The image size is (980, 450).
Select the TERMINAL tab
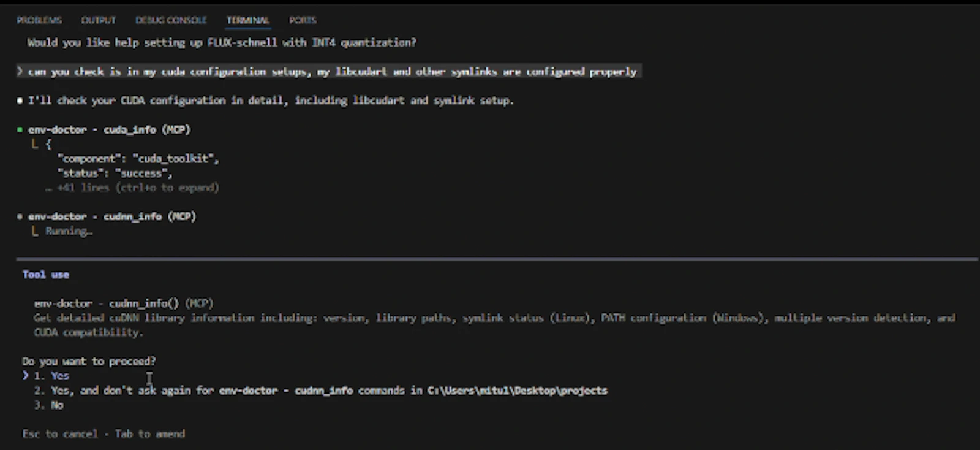[248, 20]
